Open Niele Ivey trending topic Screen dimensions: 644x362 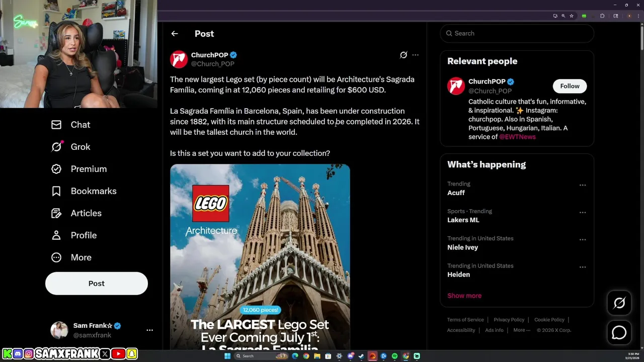[463, 247]
